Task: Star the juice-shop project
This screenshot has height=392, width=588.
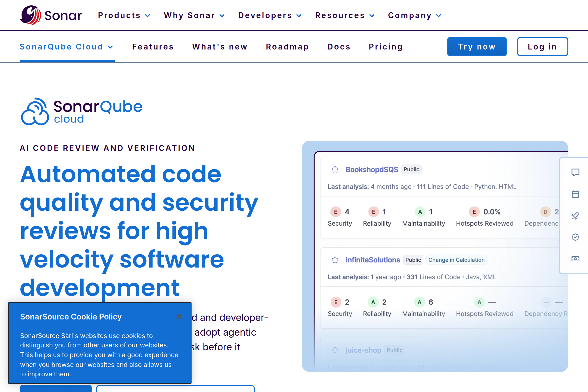Action: 335,350
